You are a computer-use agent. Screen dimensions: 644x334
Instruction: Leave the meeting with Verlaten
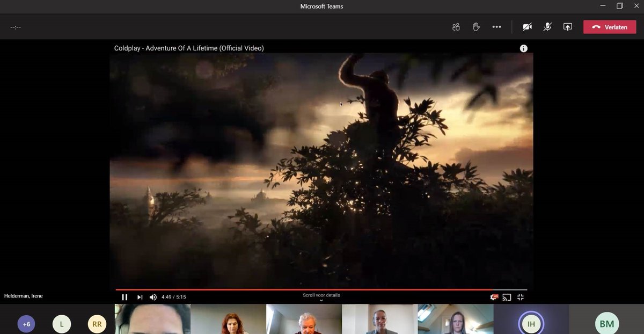click(x=610, y=27)
